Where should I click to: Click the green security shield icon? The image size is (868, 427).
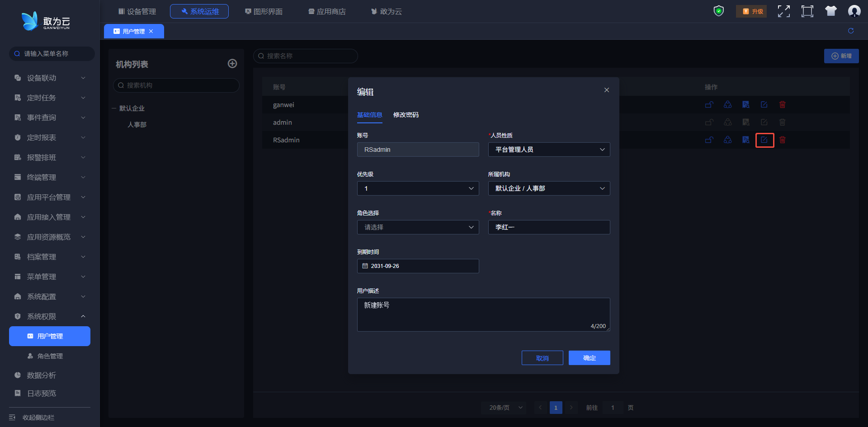click(718, 11)
